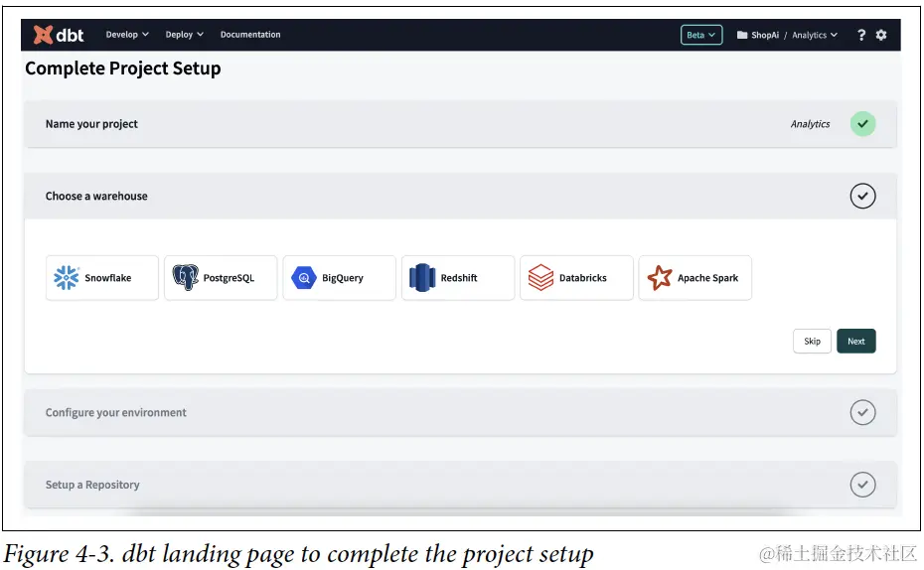The image size is (924, 570).
Task: Go to Documentation in the navbar
Action: [x=250, y=35]
